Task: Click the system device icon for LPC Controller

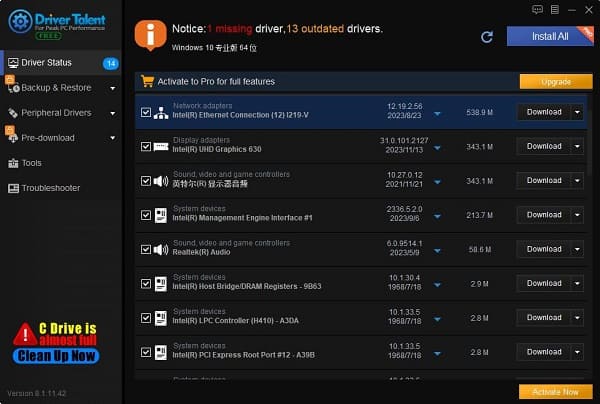Action: 161,318
